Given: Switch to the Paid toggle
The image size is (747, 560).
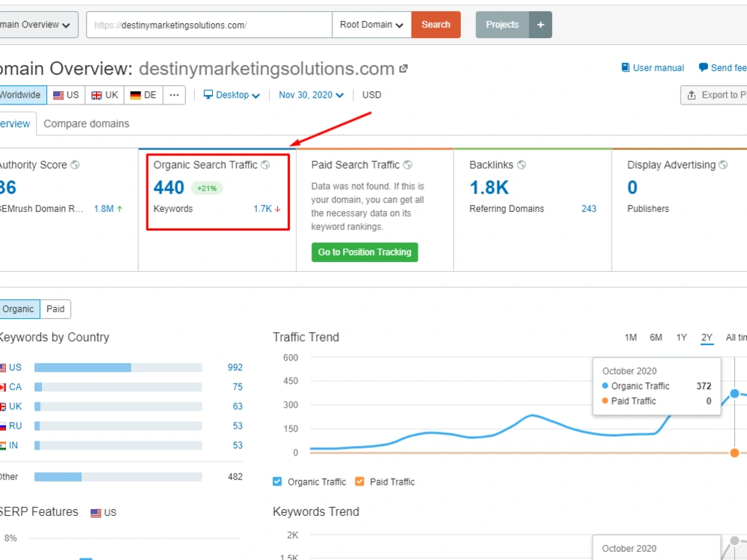Looking at the screenshot, I should (x=55, y=309).
